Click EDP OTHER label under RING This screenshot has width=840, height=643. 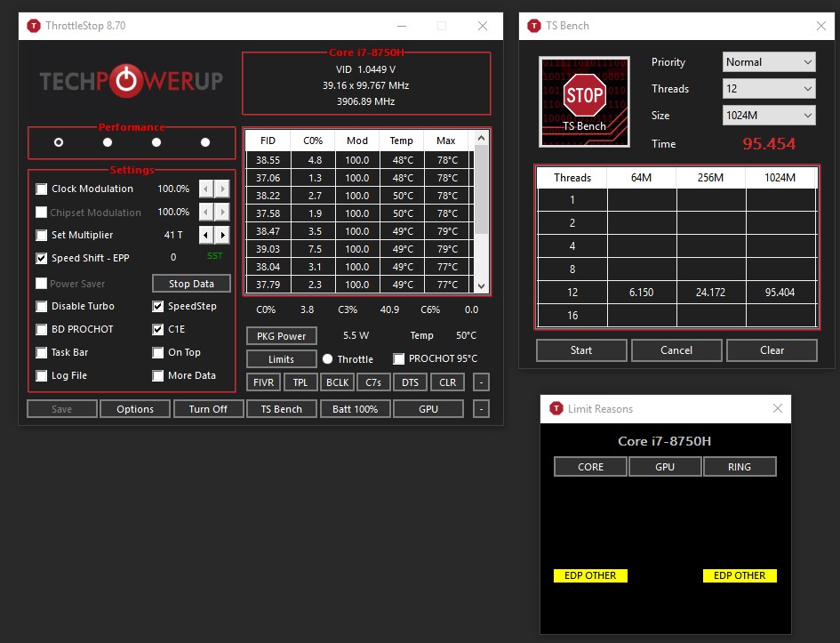point(740,575)
